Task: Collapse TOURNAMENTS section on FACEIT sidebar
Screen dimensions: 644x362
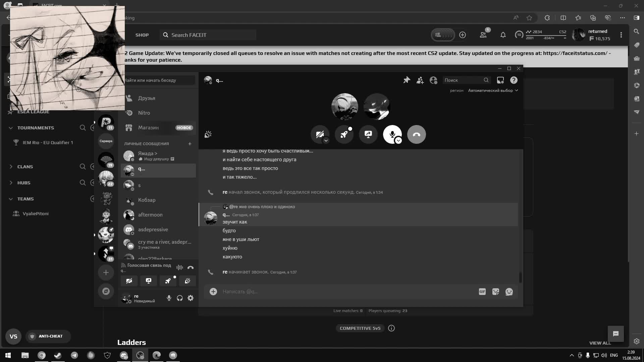Action: 11,128
